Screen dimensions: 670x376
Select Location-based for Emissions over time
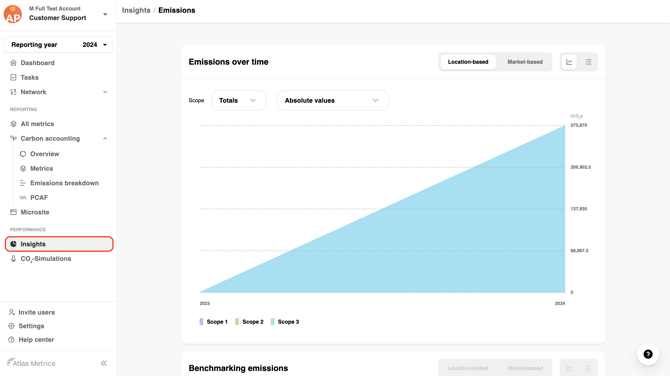(468, 62)
